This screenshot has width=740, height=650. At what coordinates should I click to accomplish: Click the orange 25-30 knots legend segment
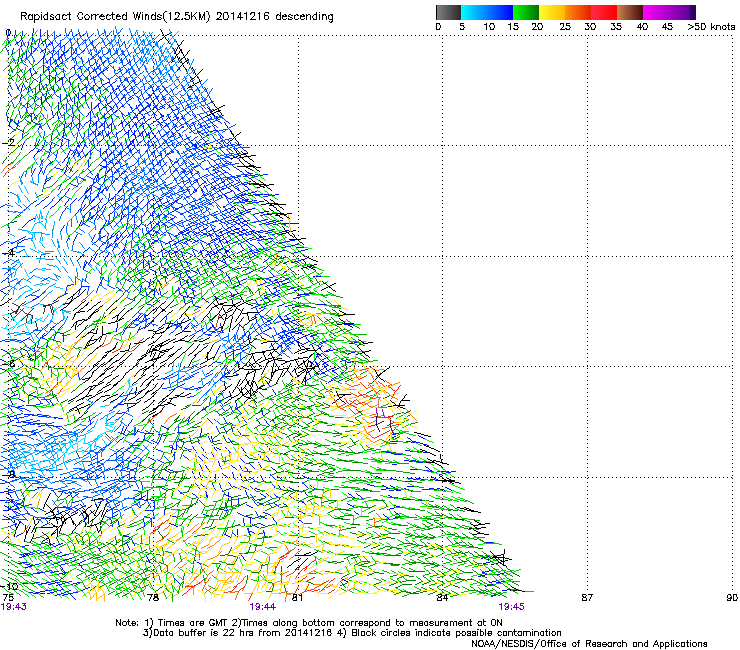578,12
